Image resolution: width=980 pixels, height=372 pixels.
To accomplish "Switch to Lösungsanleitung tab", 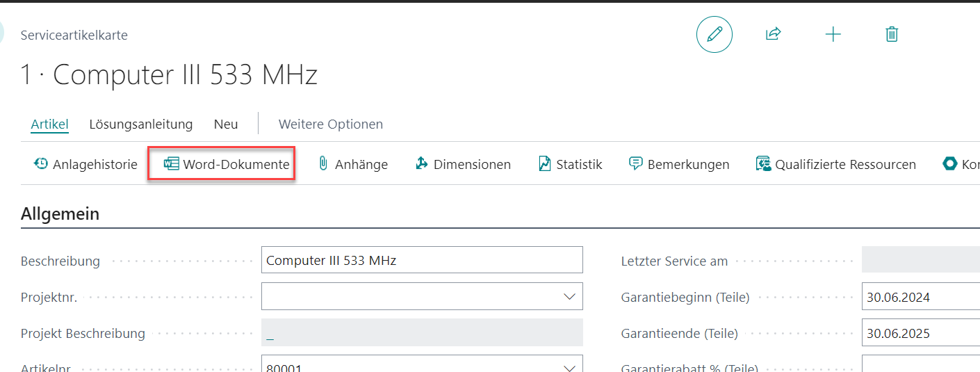I will (x=141, y=124).
